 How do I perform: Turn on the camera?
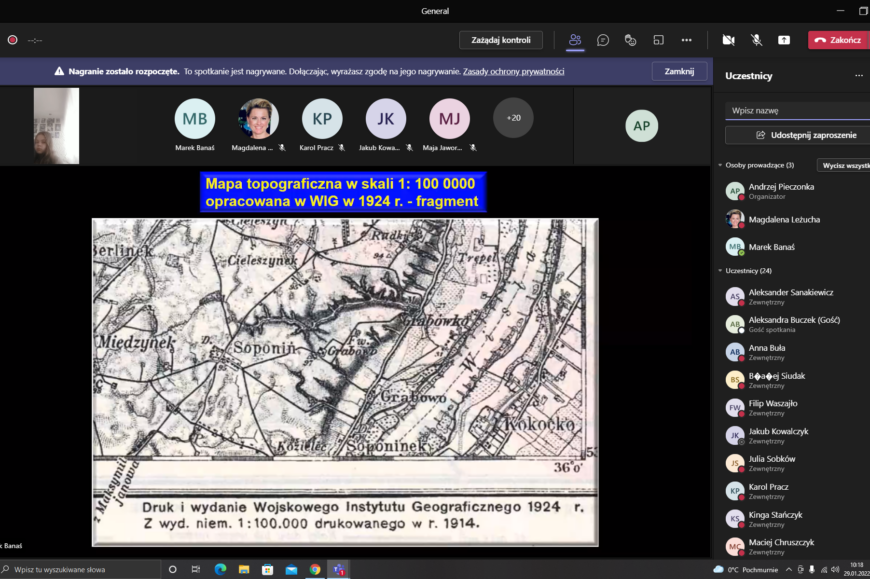[x=729, y=40]
